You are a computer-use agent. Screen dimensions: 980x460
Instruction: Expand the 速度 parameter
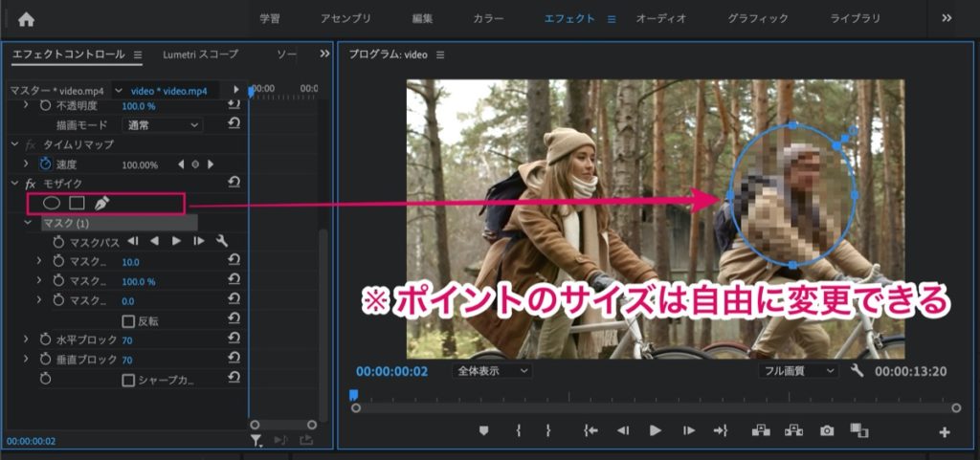click(x=26, y=164)
